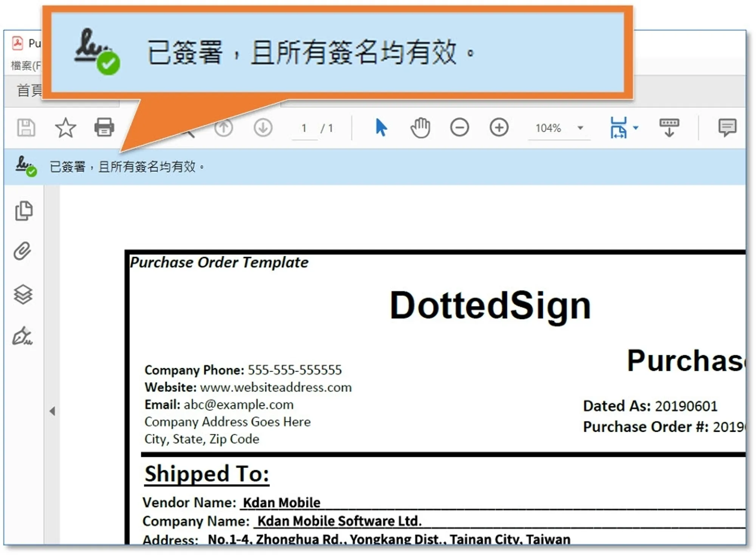Open the 檔案 File menu
756x555 pixels.
[x=26, y=66]
